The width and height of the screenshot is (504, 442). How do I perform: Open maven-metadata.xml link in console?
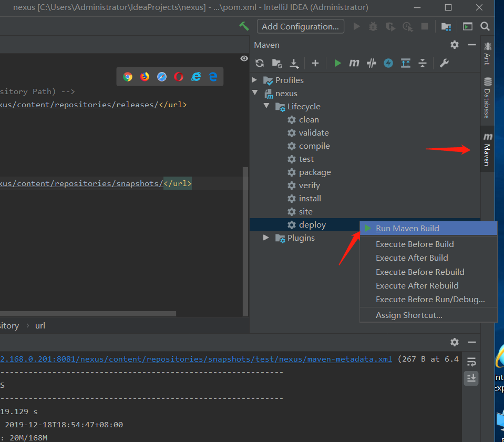point(196,359)
